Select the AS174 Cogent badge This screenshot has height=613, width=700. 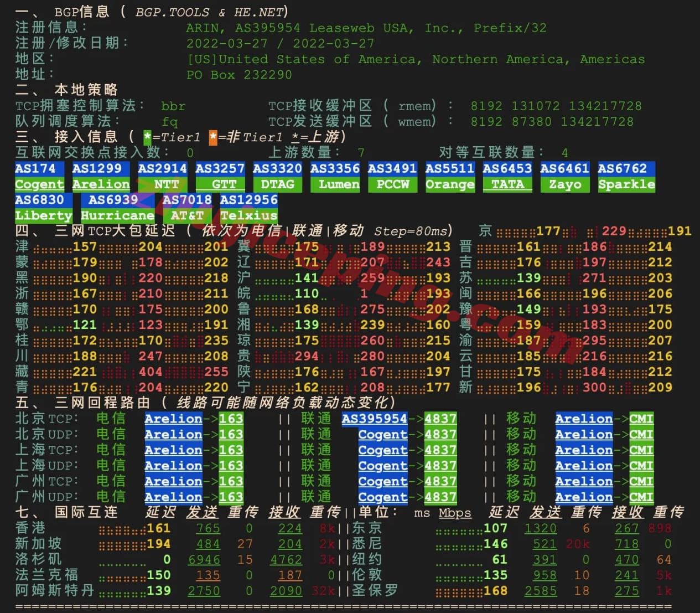pos(39,176)
